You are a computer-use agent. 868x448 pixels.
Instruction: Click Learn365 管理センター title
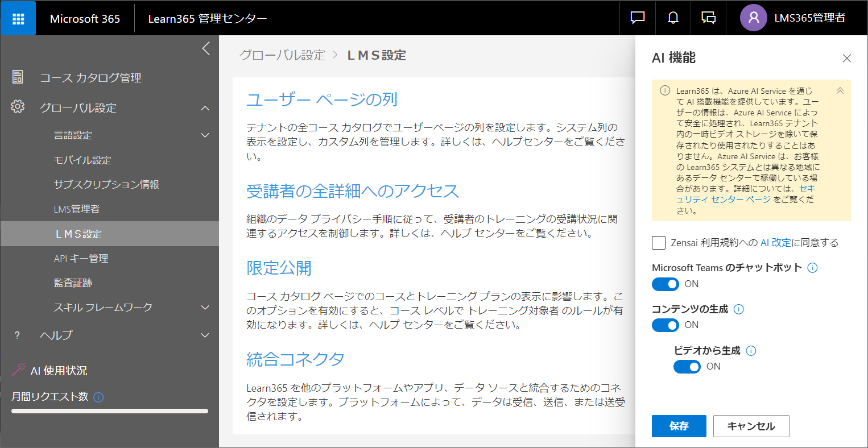tap(208, 19)
